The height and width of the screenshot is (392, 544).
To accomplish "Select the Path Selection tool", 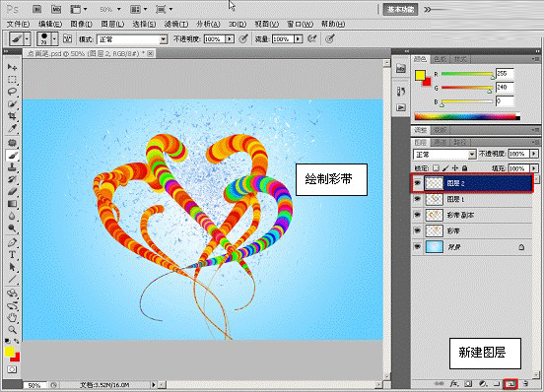I will point(12,267).
